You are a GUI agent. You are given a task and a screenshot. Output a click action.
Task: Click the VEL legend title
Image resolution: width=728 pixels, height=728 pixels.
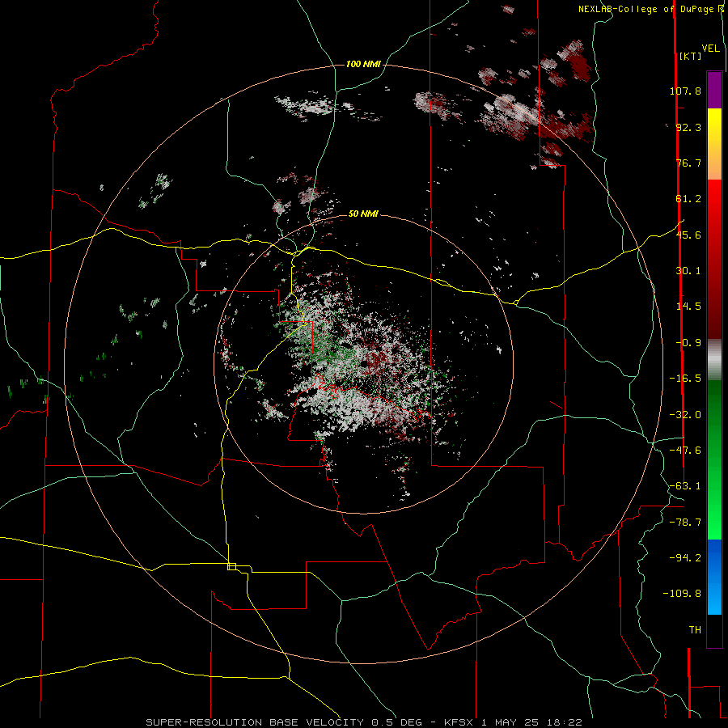click(x=710, y=48)
